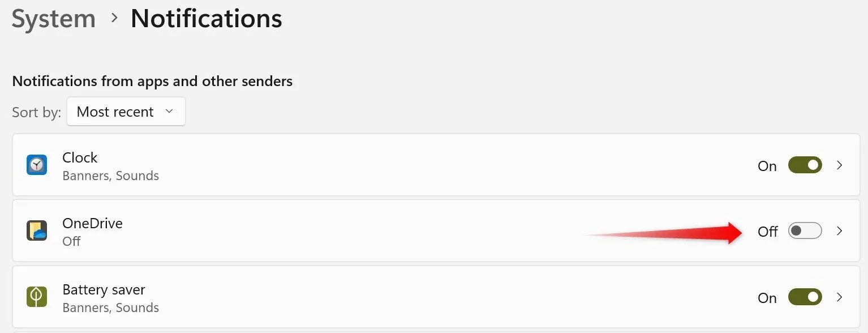Enable the OneDrive notifications switch
This screenshot has width=868, height=333.
(805, 231)
